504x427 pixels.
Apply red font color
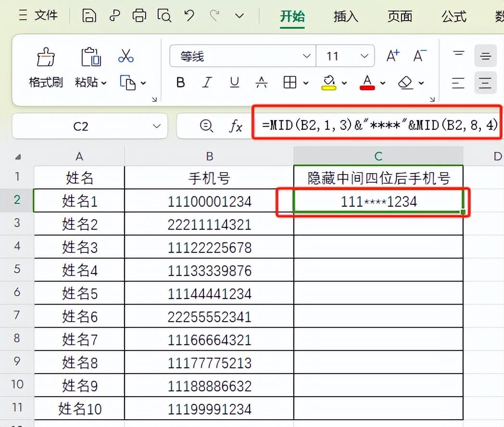point(367,83)
